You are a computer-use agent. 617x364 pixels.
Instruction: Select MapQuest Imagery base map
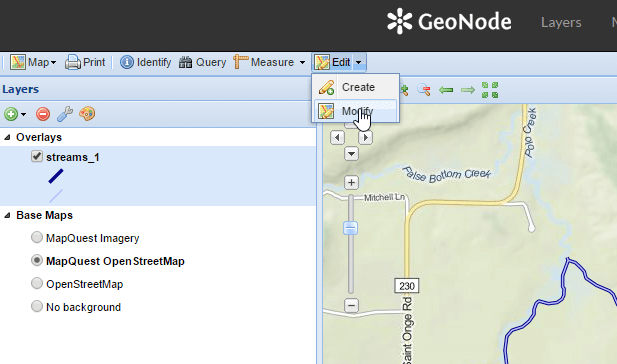pos(37,237)
